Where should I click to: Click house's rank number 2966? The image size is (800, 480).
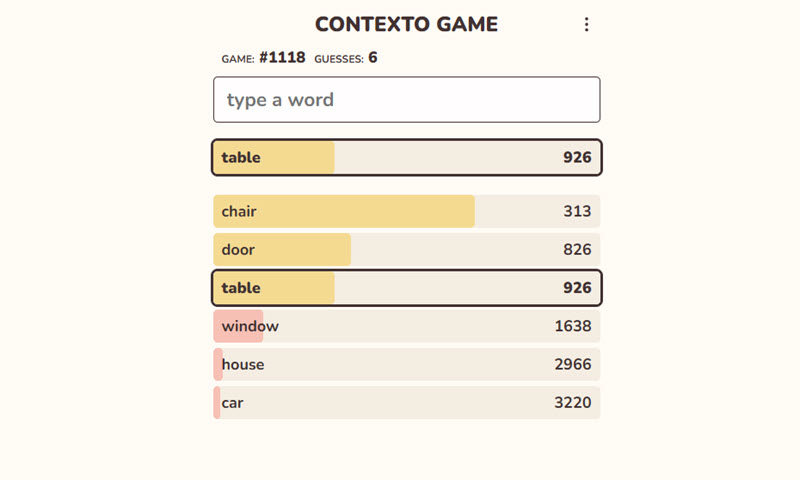pos(573,364)
